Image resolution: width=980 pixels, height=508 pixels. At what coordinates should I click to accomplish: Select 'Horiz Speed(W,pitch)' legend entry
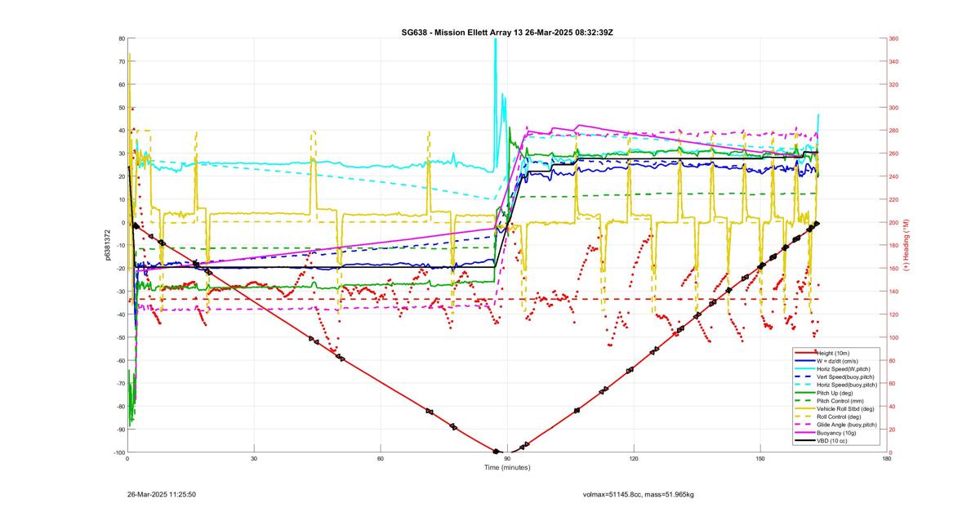pos(844,368)
